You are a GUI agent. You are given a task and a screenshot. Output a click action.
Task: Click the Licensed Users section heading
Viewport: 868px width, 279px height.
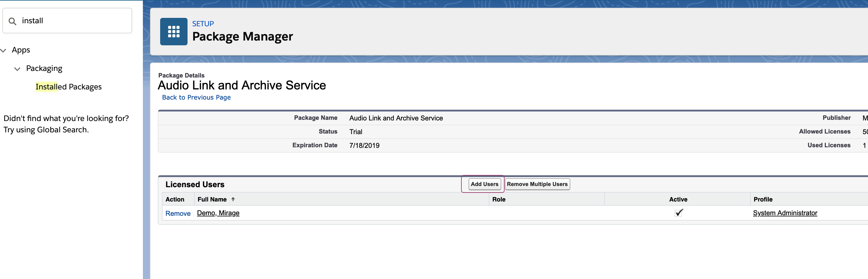[195, 184]
